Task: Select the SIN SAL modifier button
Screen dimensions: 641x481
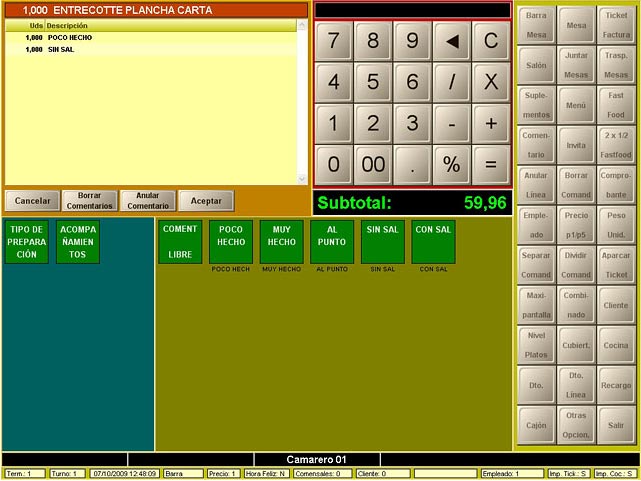Action: point(382,242)
